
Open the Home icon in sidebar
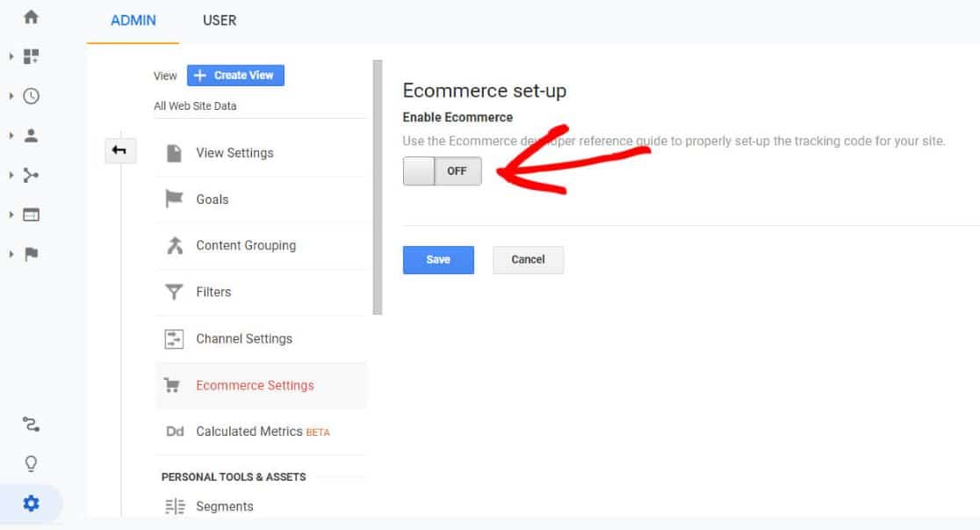[x=31, y=17]
